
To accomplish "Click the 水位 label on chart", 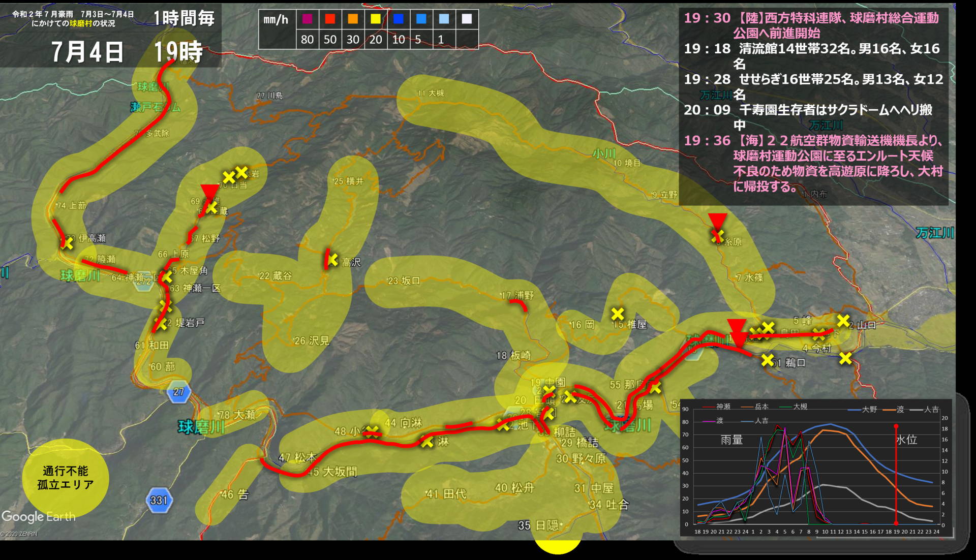I will 906,440.
